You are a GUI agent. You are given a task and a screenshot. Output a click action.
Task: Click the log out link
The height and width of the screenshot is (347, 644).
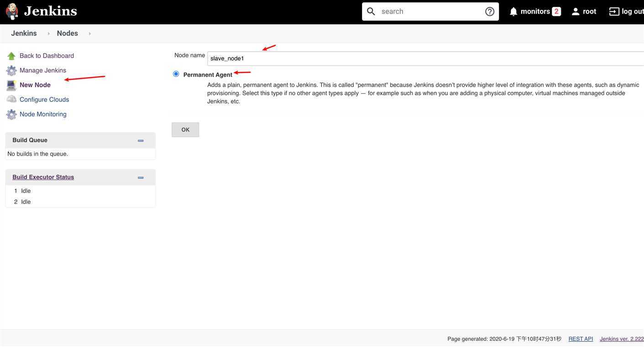click(x=633, y=11)
